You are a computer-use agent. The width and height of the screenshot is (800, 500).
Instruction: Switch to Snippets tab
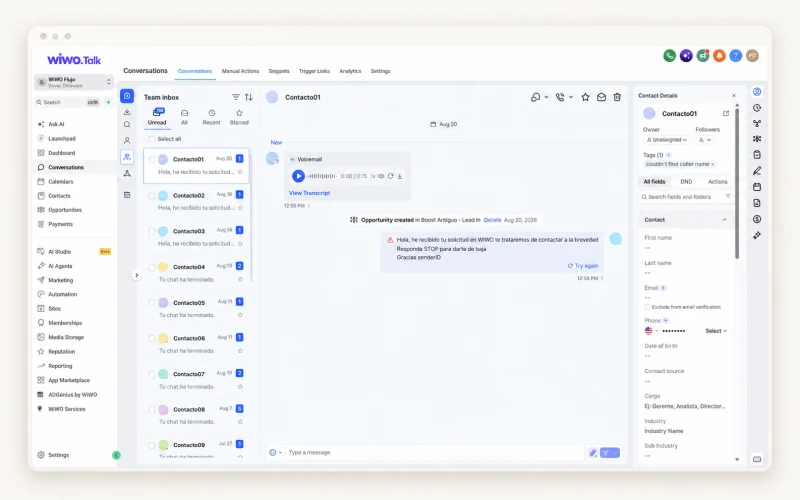[279, 71]
